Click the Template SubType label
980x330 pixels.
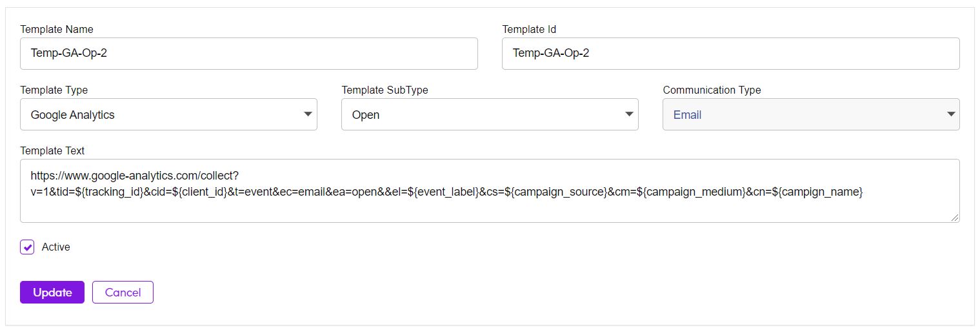(x=385, y=90)
